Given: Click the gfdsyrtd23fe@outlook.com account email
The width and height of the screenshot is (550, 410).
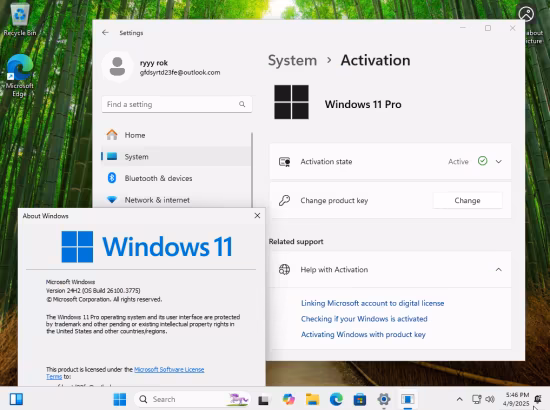Looking at the screenshot, I should click(180, 73).
